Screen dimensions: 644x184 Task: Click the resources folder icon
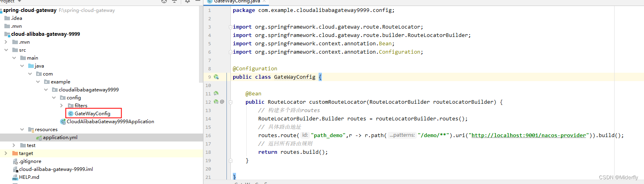tap(31, 130)
